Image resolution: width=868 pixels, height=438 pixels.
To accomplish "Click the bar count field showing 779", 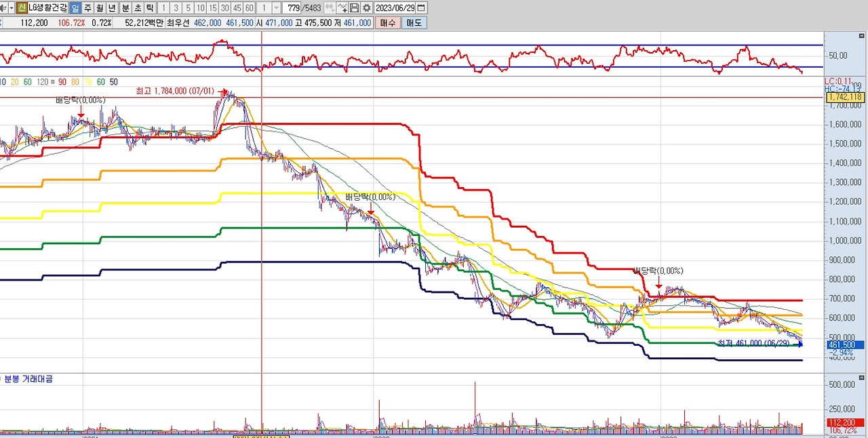I will point(292,7).
